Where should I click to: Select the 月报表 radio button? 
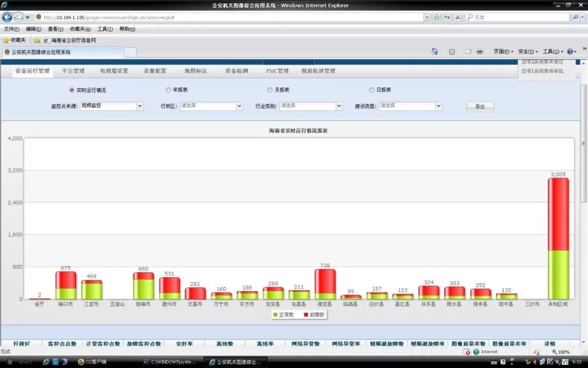pos(269,90)
